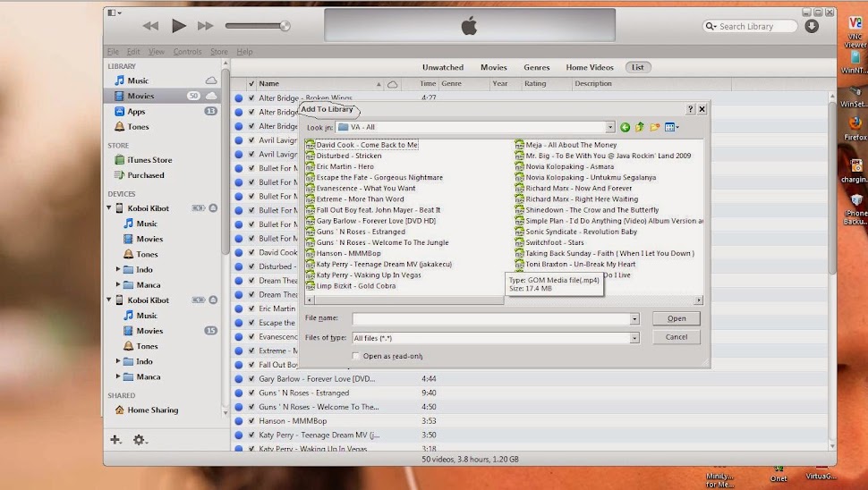Click the iCloud status column header icon

[392, 84]
